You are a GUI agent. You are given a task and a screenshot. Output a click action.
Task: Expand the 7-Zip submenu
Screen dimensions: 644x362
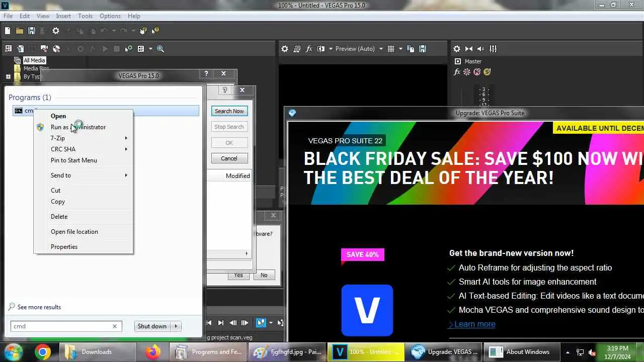click(x=83, y=138)
